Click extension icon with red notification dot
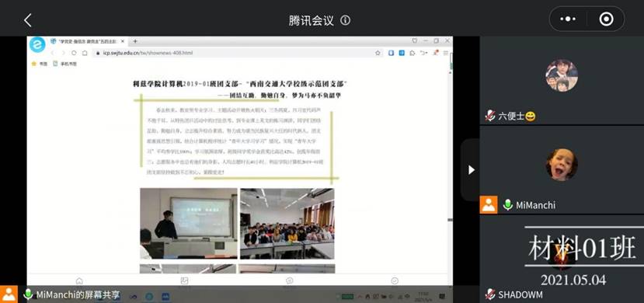 (435, 53)
